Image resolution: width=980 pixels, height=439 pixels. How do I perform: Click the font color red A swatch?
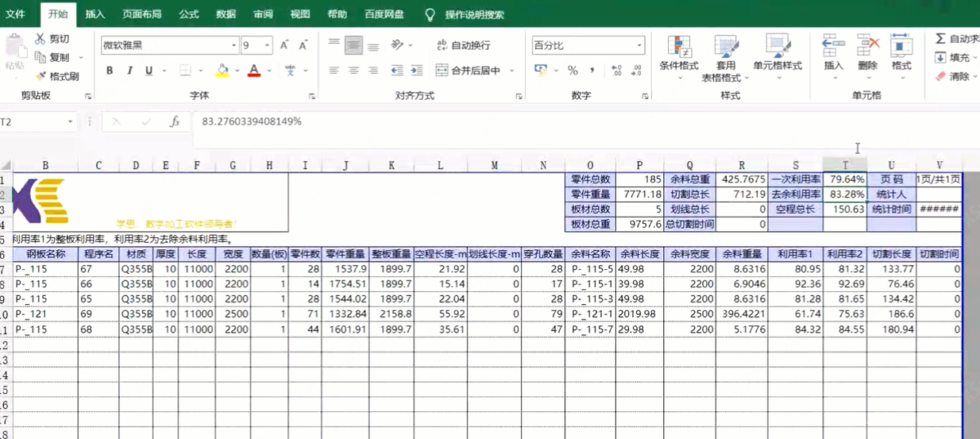[254, 70]
